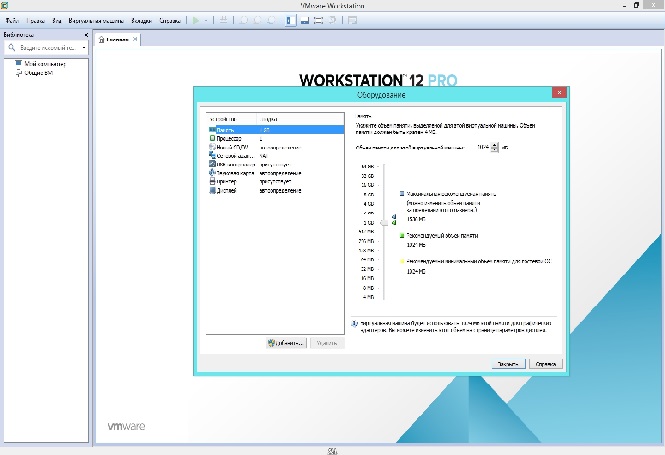Select Мой компьютер in the library tree

(45, 64)
